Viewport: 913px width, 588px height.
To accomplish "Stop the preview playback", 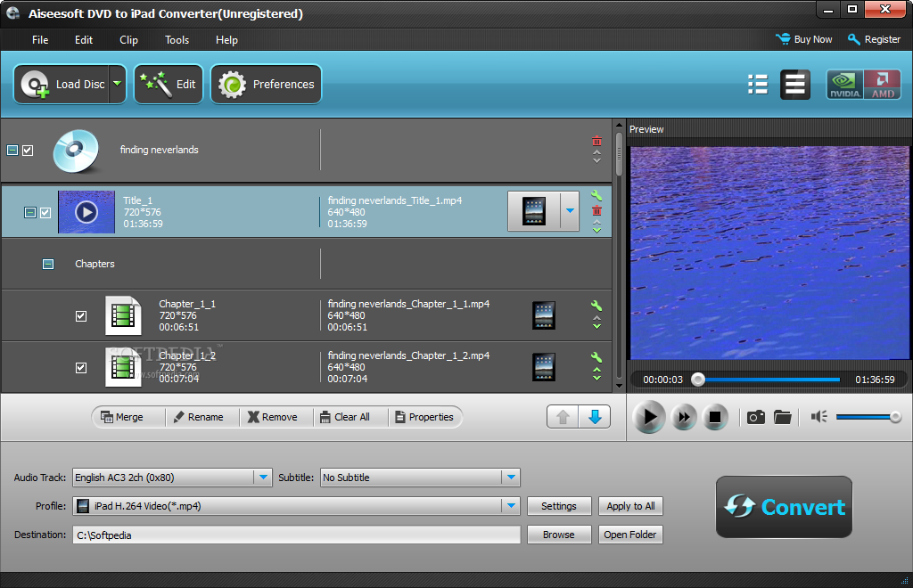I will coord(715,417).
